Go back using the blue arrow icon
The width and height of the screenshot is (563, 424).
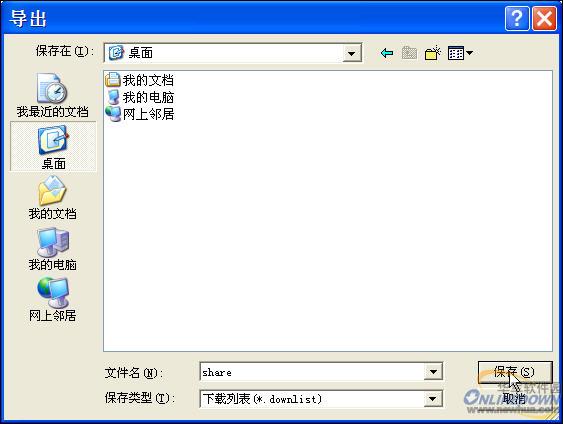pos(387,53)
